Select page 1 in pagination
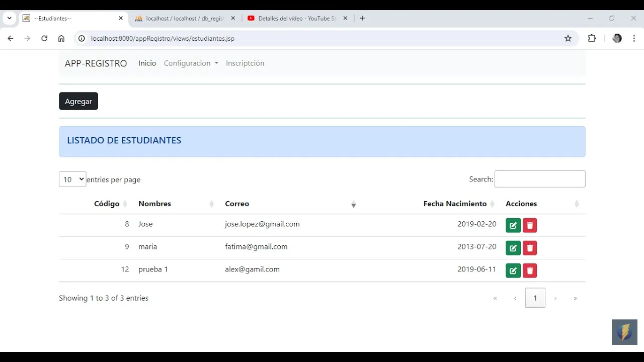This screenshot has width=644, height=362. click(x=535, y=298)
